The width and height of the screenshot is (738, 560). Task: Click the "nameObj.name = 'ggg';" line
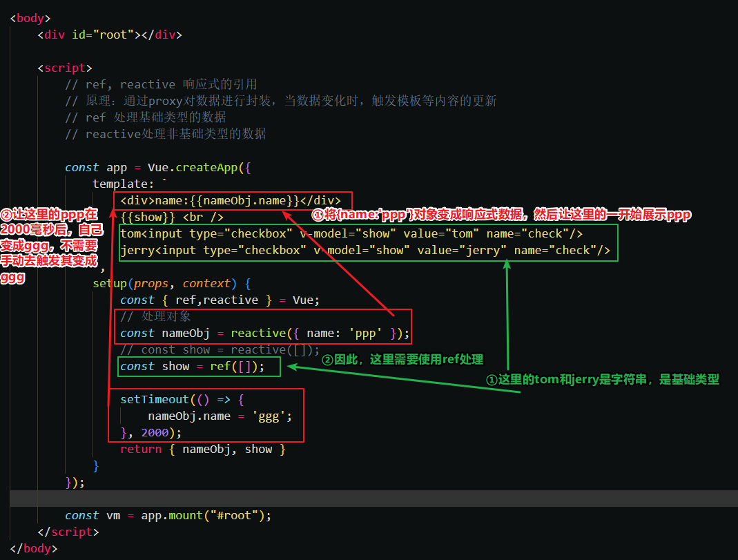point(220,416)
